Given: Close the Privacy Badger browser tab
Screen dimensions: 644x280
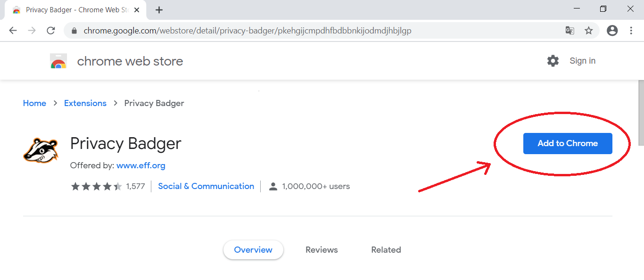Looking at the screenshot, I should [137, 10].
